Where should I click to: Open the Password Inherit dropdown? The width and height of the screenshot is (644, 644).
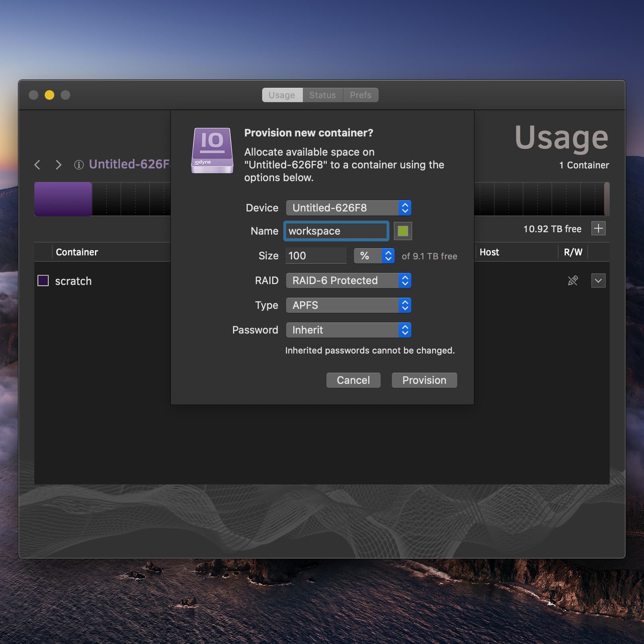click(348, 330)
